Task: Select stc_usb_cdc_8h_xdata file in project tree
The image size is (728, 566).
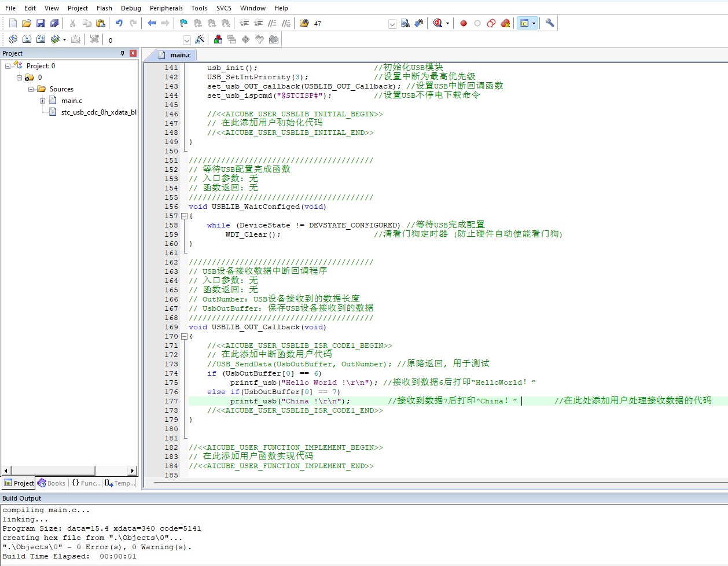Action: pyautogui.click(x=98, y=112)
